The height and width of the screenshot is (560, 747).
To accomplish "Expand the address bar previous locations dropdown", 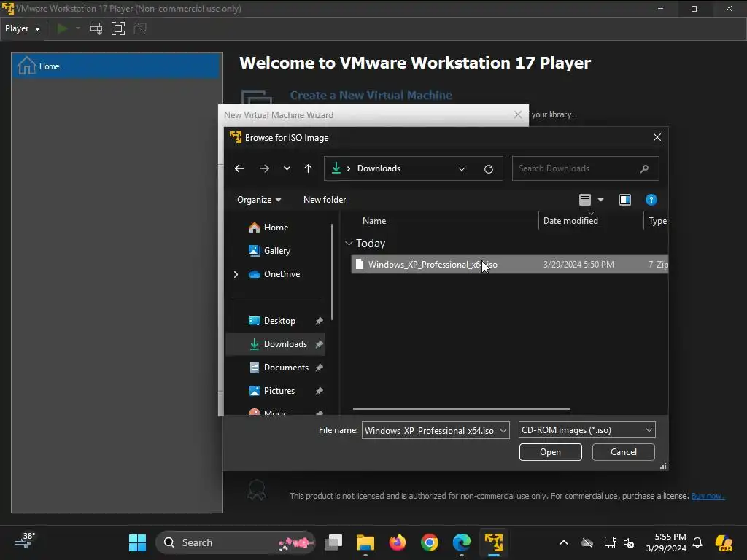I will (x=461, y=169).
